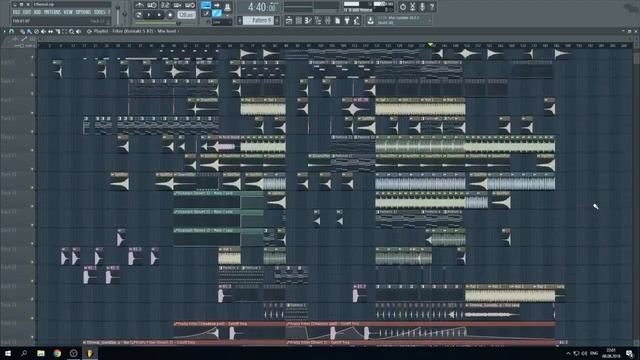Open the PATTERNS menu

pyautogui.click(x=52, y=12)
